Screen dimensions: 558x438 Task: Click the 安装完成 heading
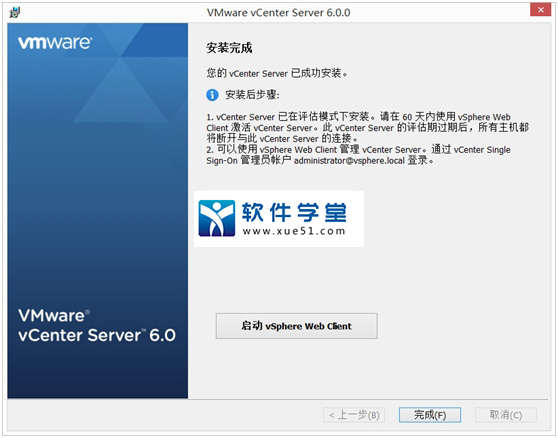(x=229, y=48)
